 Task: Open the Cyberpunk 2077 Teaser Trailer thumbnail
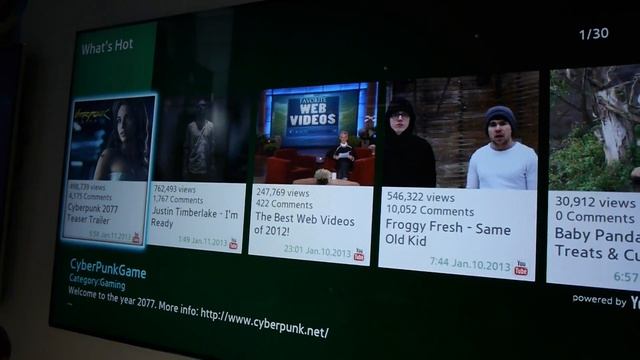111,139
